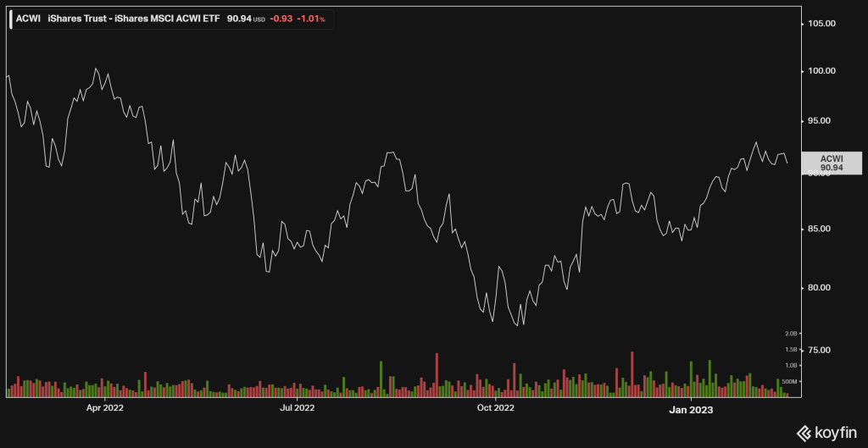868x448 pixels.
Task: Click the 105.00 price axis label
Action: click(821, 24)
